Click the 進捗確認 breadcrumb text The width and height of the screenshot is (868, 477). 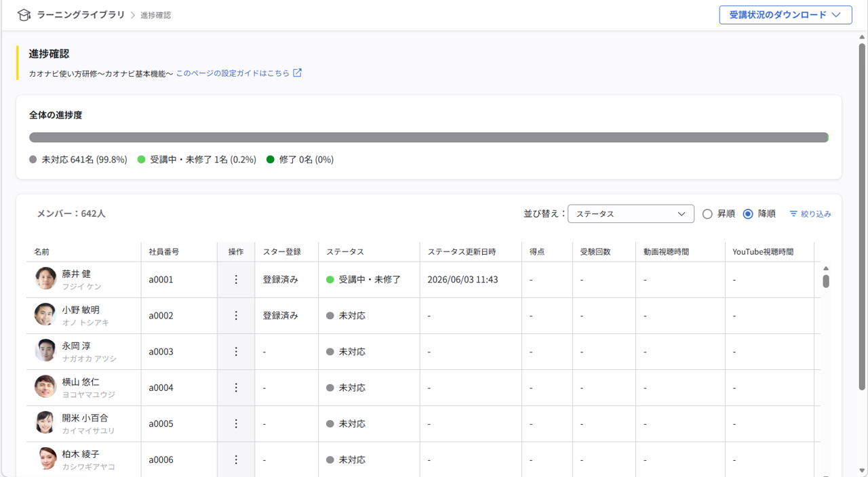[156, 15]
